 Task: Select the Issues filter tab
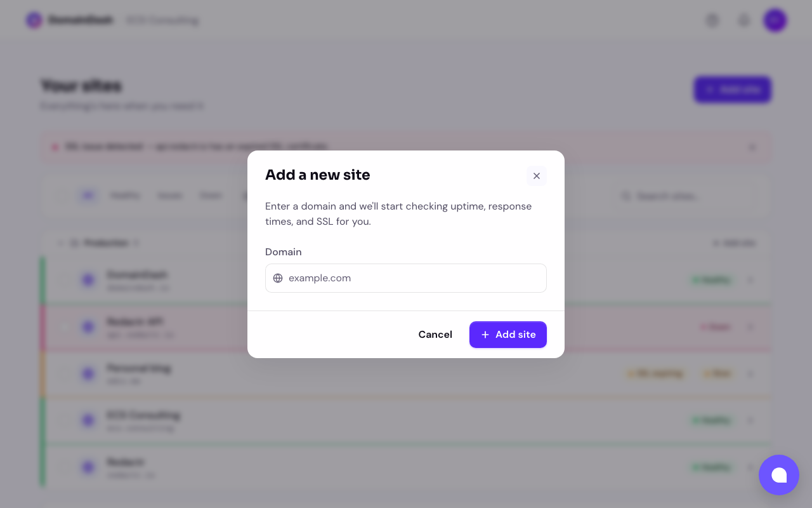click(169, 196)
